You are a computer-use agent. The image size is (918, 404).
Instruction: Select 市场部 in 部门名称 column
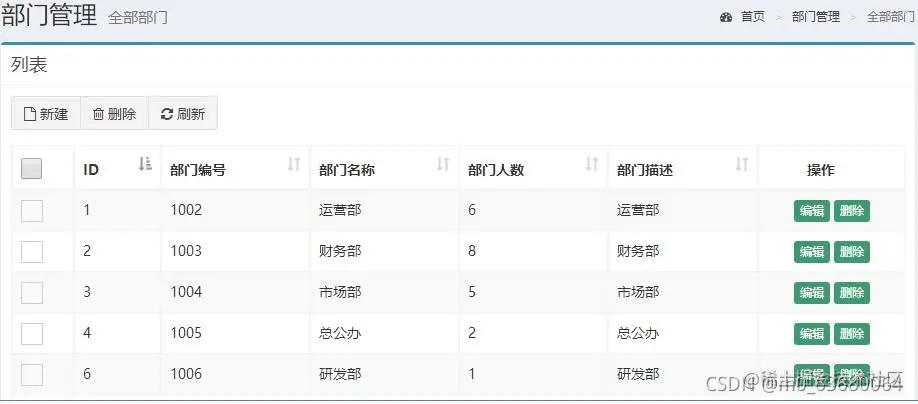pos(340,292)
